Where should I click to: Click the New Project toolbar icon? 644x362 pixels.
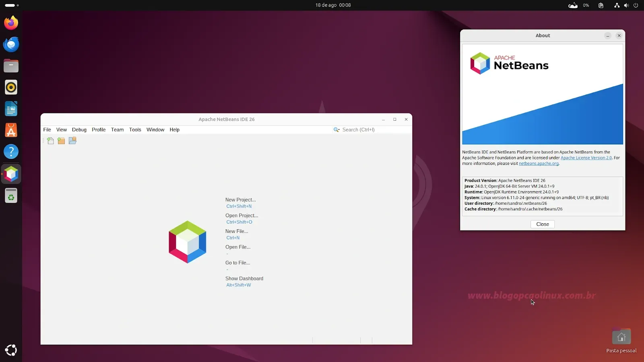pos(61,141)
